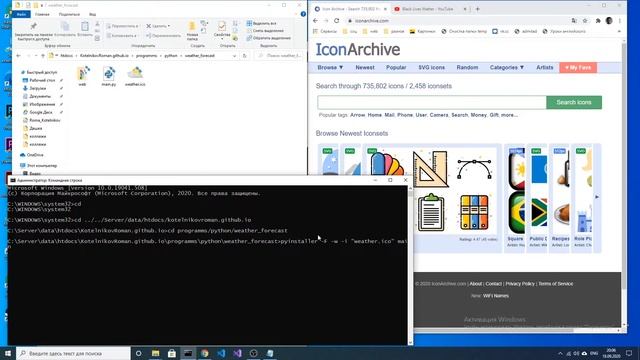
Task: Open the Chrome extensions puzzle icon
Action: point(598,21)
